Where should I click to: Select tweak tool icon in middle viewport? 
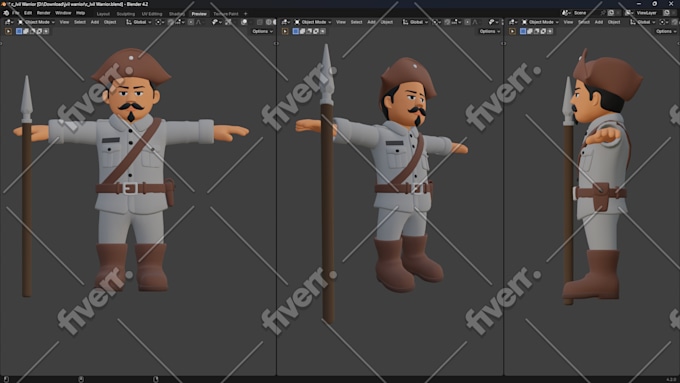click(284, 31)
